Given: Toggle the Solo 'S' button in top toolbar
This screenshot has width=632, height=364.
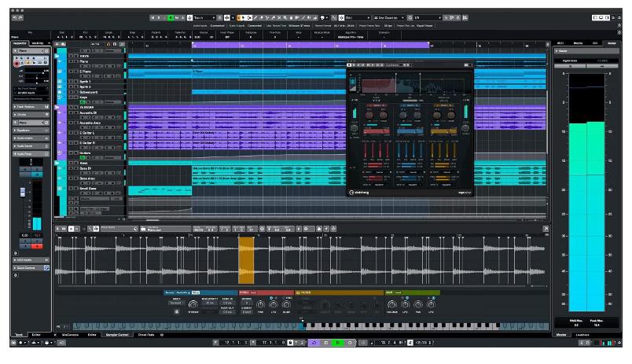Looking at the screenshot, I should tap(160, 17).
